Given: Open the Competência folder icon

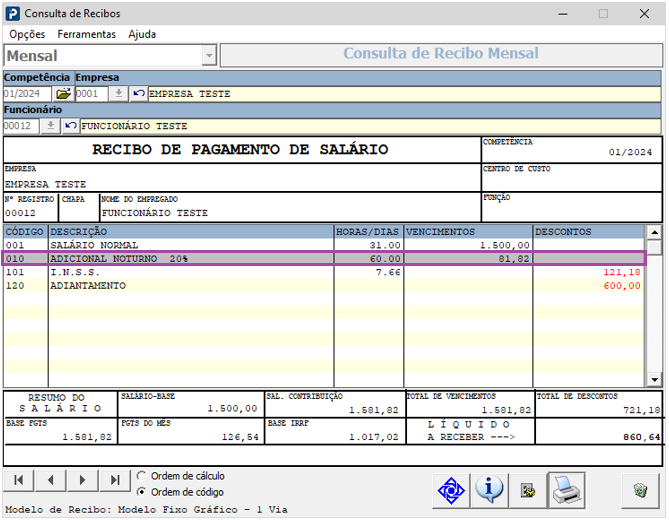Looking at the screenshot, I should pyautogui.click(x=63, y=94).
